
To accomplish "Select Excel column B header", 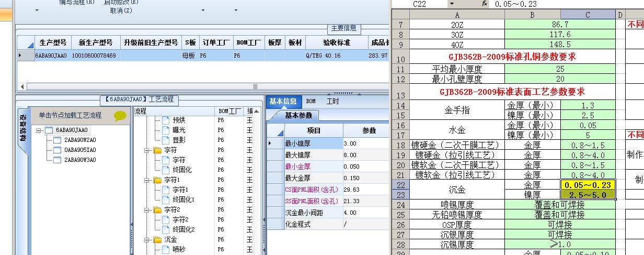I will (532, 15).
